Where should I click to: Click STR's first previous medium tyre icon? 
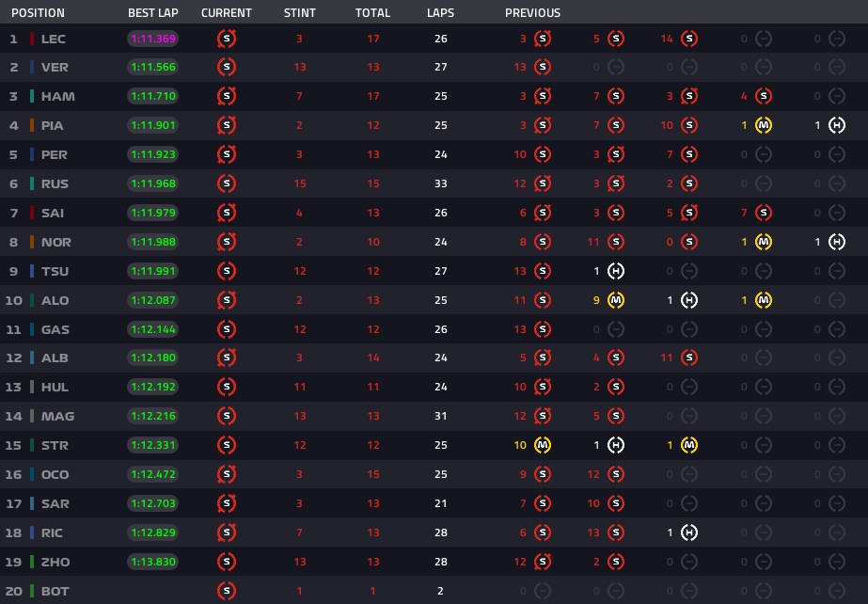point(543,445)
